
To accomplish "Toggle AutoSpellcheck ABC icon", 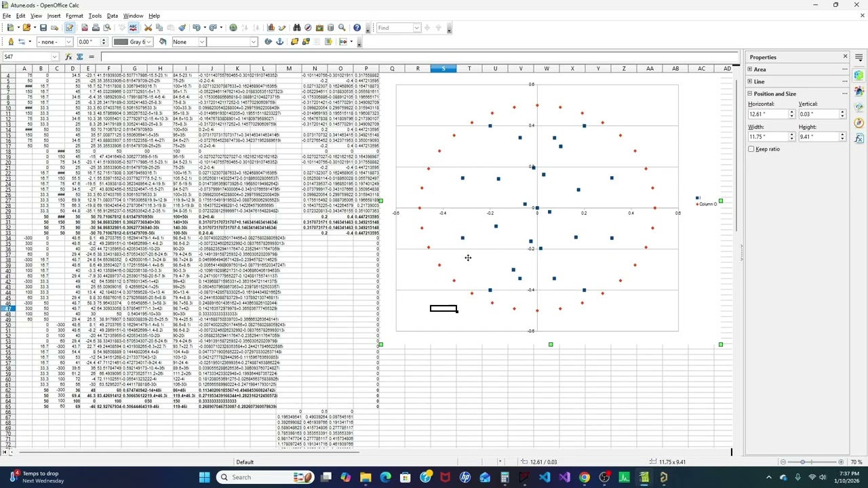I will 133,28.
